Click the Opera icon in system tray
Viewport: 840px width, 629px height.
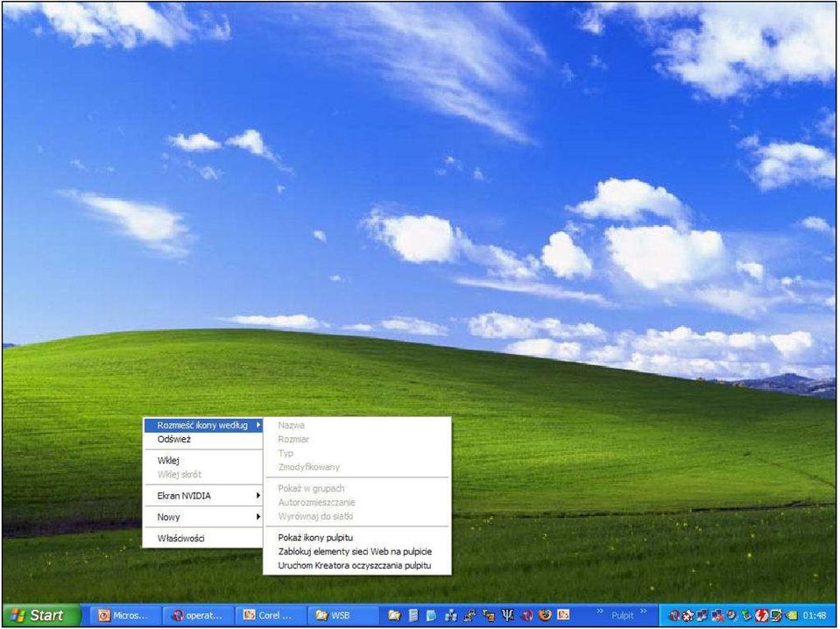click(674, 616)
